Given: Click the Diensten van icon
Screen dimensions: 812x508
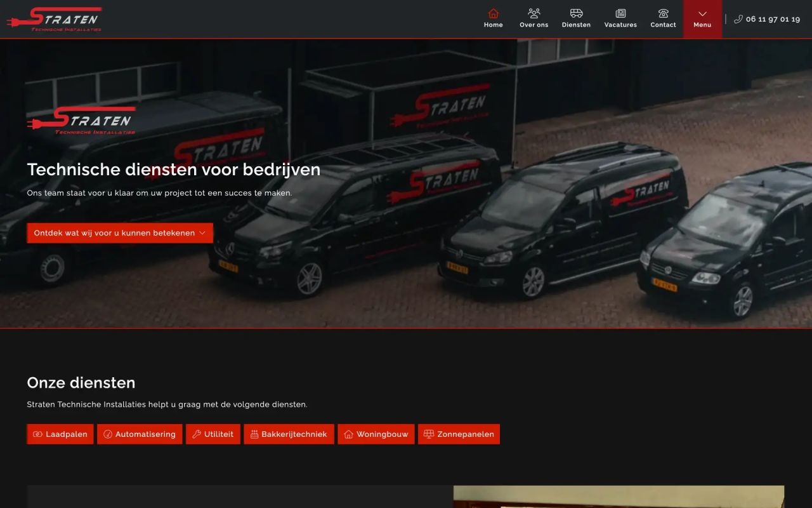Looking at the screenshot, I should pos(576,13).
